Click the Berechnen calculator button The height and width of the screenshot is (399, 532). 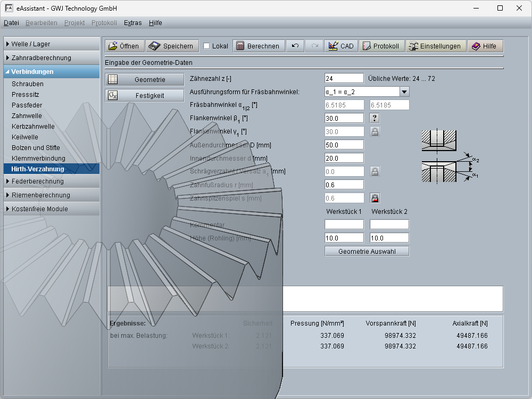tap(258, 46)
